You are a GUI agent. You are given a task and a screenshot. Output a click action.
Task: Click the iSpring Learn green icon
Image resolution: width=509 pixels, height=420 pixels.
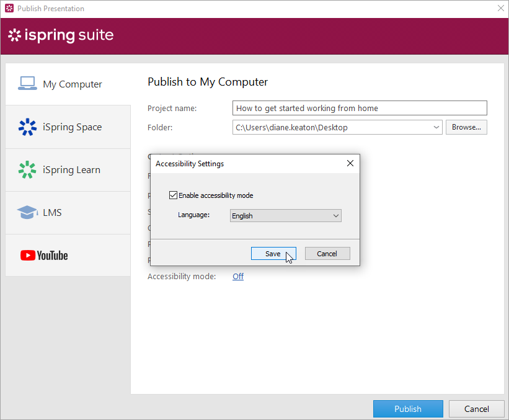[x=27, y=169]
